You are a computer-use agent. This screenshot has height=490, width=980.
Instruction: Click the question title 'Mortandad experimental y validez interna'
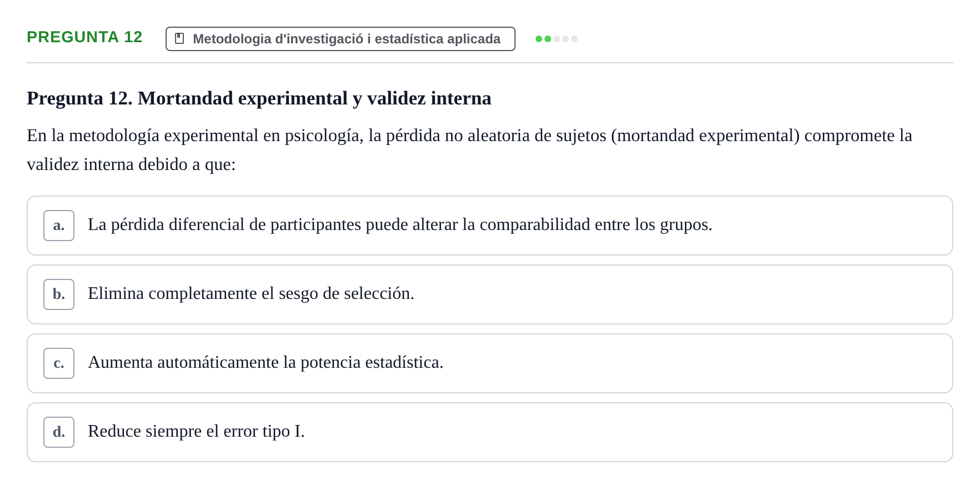314,98
